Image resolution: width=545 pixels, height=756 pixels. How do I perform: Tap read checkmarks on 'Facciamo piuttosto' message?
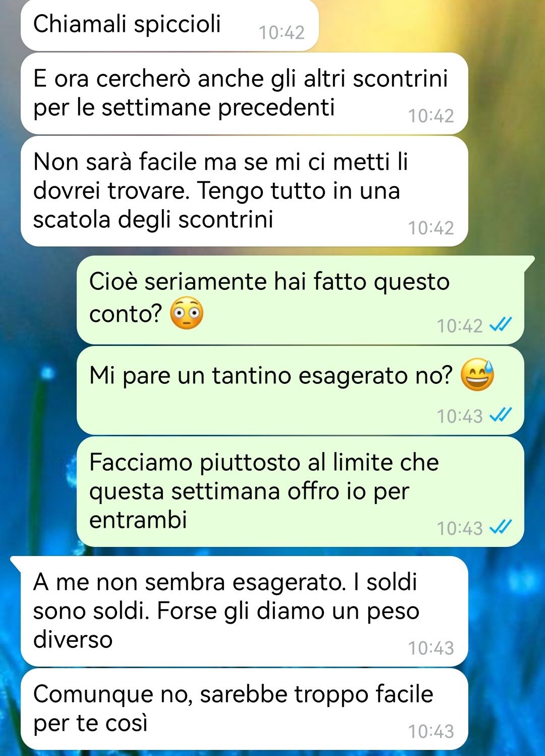pyautogui.click(x=501, y=527)
